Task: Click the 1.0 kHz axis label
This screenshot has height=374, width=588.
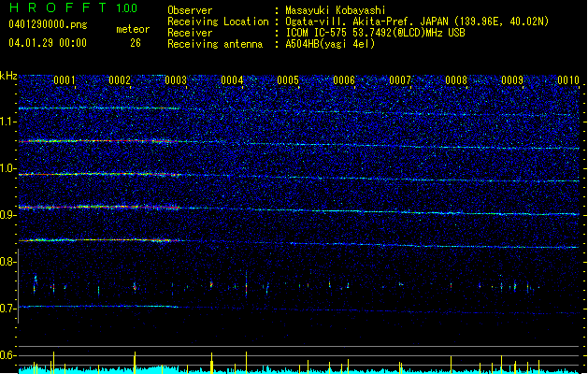Action: pyautogui.click(x=8, y=169)
